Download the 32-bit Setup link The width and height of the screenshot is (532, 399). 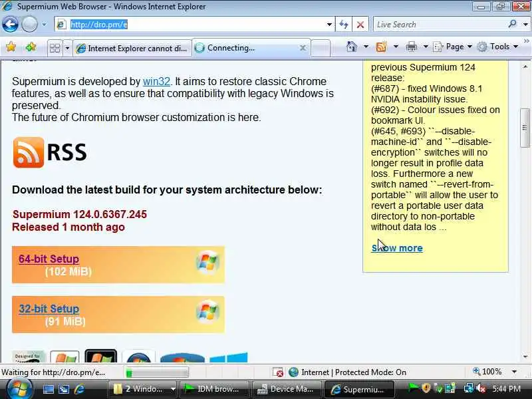(49, 309)
